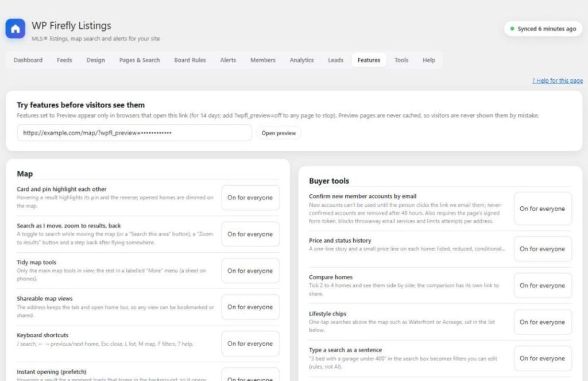
Task: Open the Dashboard tab
Action: (x=28, y=60)
